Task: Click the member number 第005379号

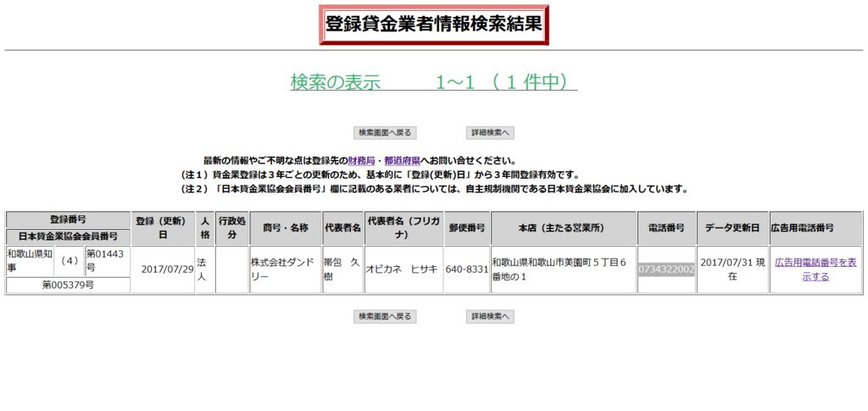Action: pyautogui.click(x=68, y=286)
